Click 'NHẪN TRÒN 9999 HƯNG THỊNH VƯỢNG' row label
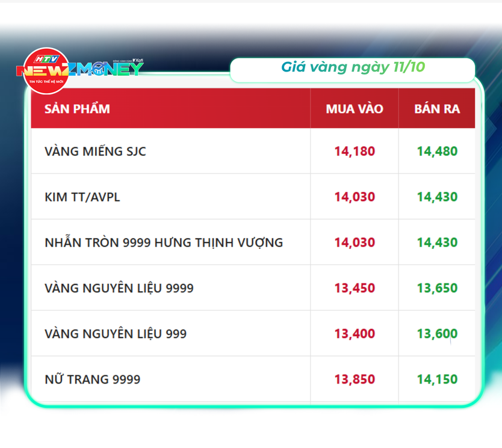This screenshot has height=448, width=502. [164, 242]
